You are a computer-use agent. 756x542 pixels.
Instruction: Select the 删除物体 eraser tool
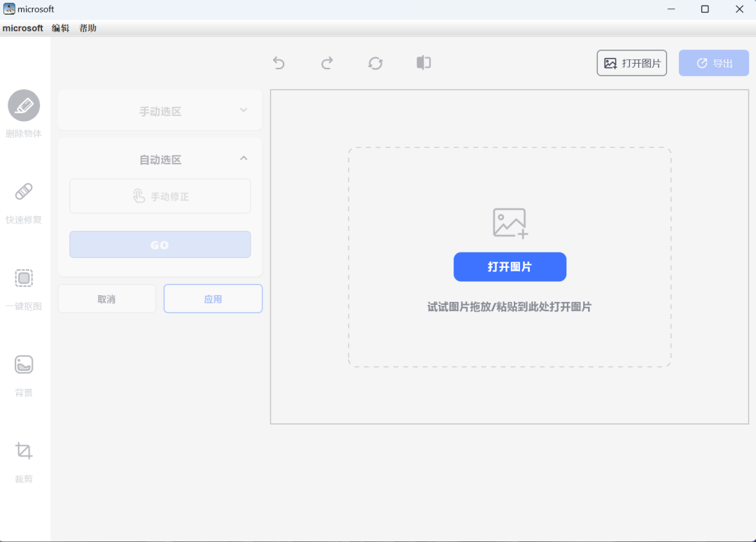tap(24, 106)
